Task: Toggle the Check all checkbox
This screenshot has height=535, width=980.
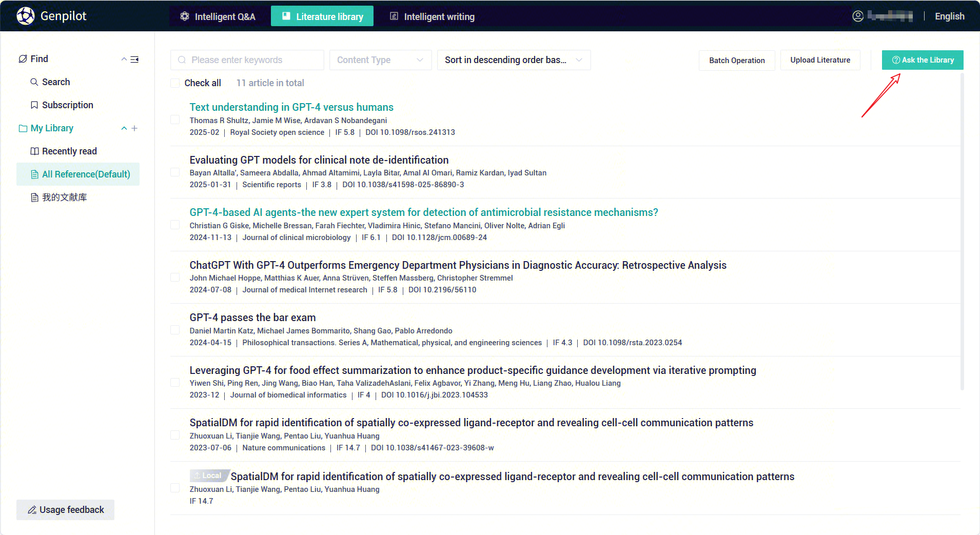Action: click(175, 83)
